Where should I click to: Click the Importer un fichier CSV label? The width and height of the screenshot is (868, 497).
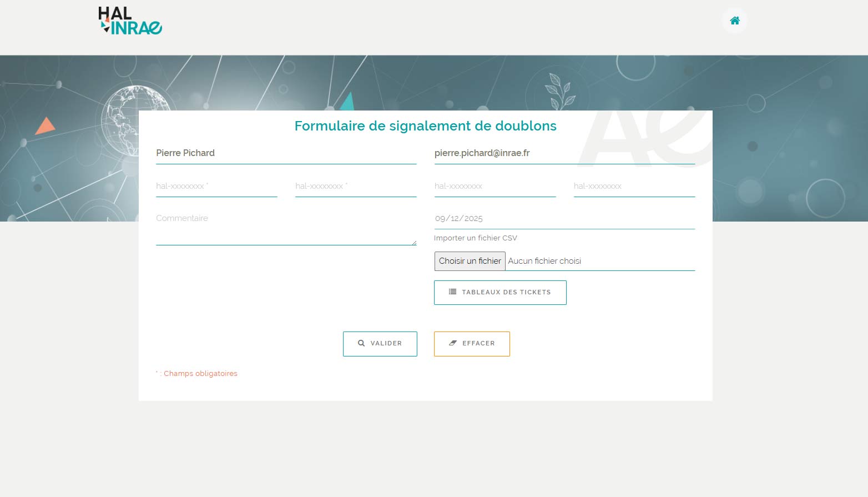coord(475,238)
